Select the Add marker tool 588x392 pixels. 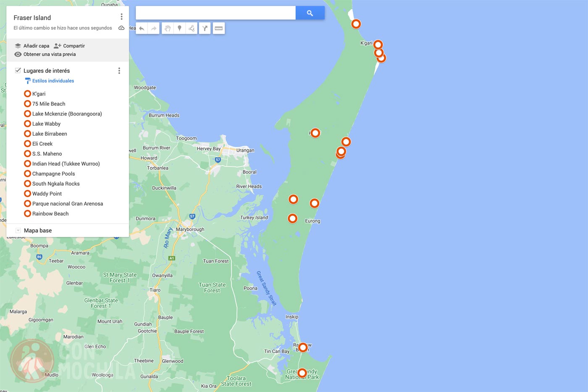[179, 28]
